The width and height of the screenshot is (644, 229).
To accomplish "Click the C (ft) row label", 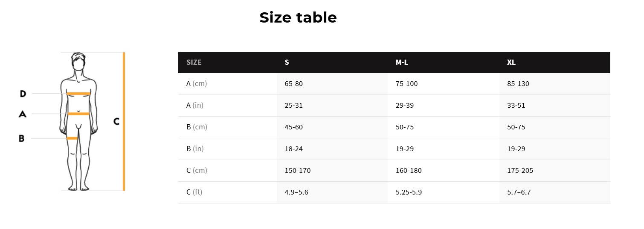I will pyautogui.click(x=194, y=192).
